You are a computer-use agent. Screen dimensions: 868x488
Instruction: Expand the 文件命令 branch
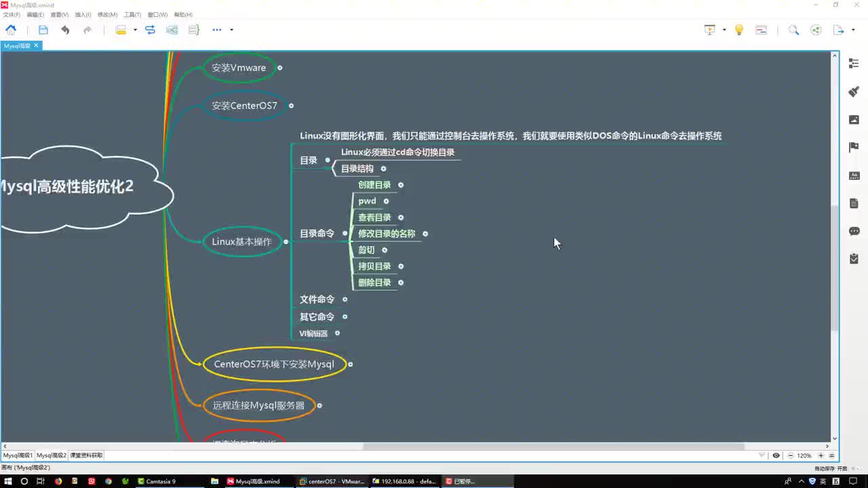345,299
